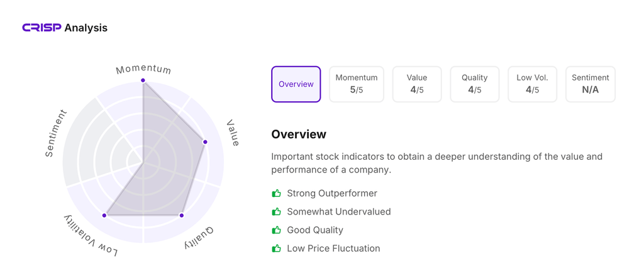This screenshot has width=644, height=280.
Task: Click the Somewhat Undervalued text
Action: pos(339,211)
